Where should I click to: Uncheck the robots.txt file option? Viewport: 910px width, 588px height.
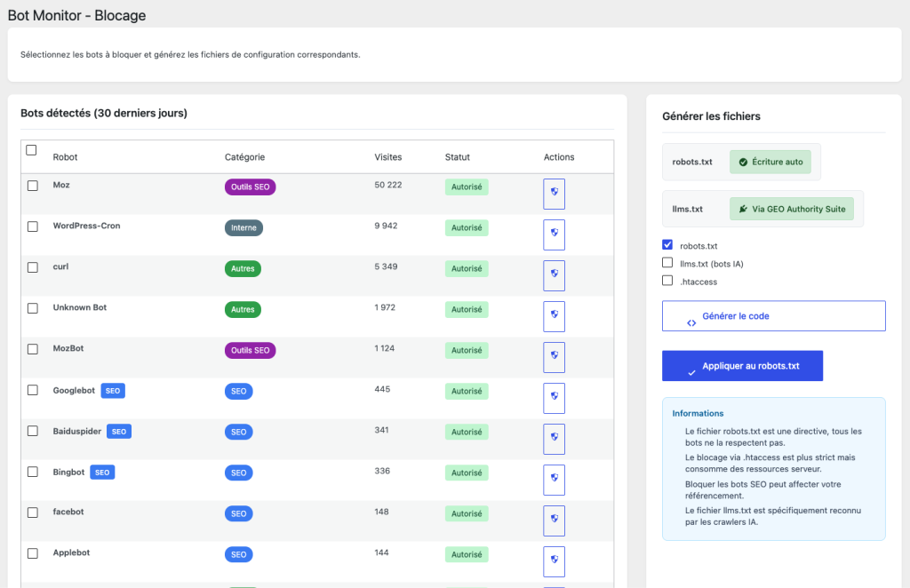tap(667, 245)
